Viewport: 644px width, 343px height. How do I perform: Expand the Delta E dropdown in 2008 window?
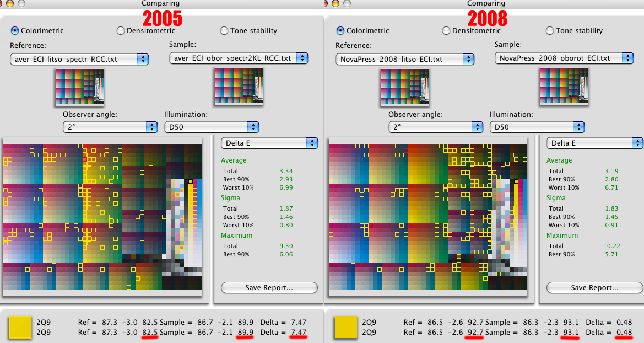coord(595,143)
